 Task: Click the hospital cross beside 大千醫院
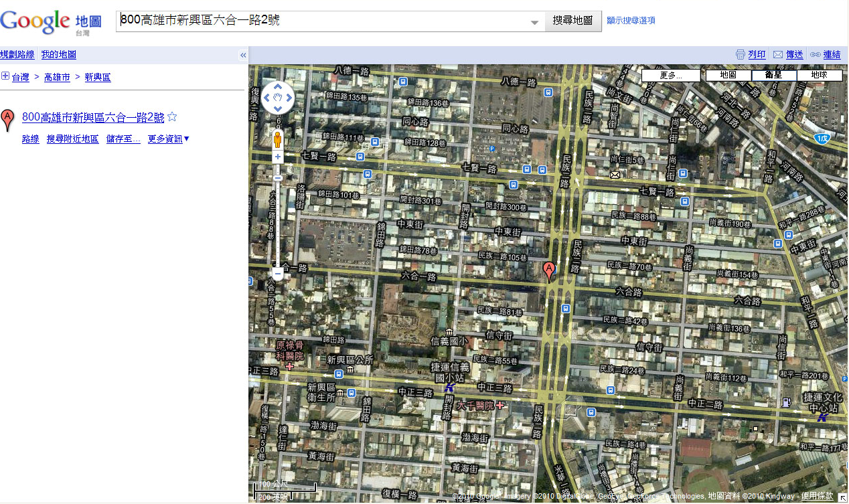(499, 406)
